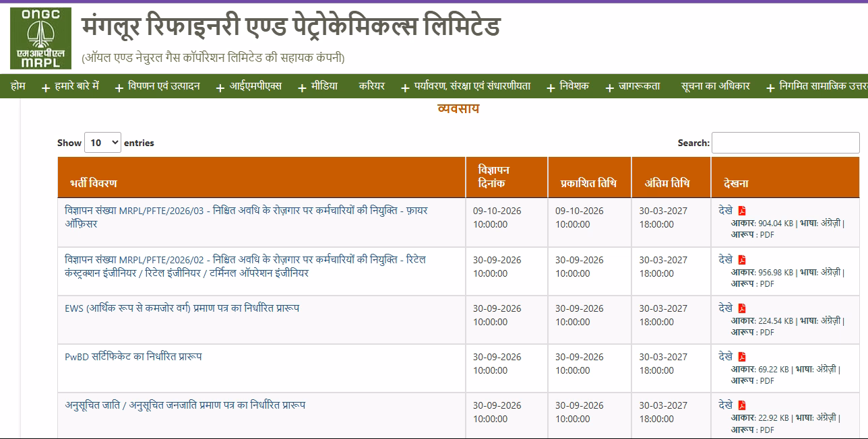Sort by प्रकाशित तिथि column header

click(x=589, y=177)
